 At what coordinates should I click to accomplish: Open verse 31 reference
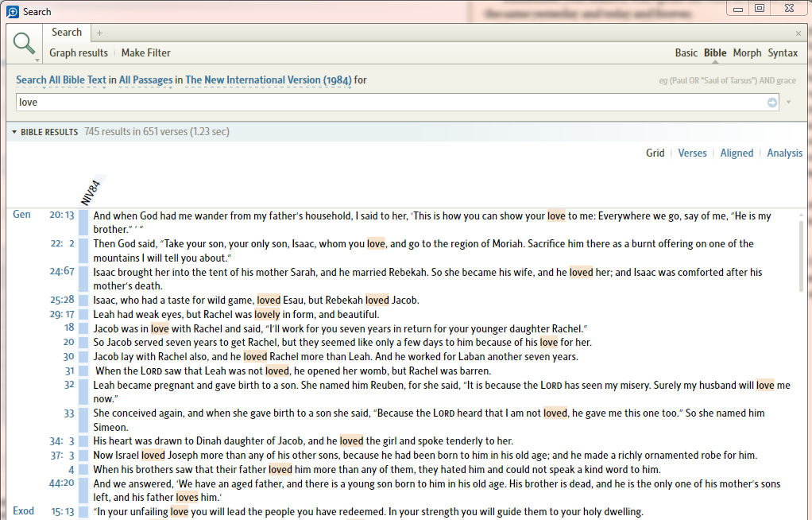point(70,371)
